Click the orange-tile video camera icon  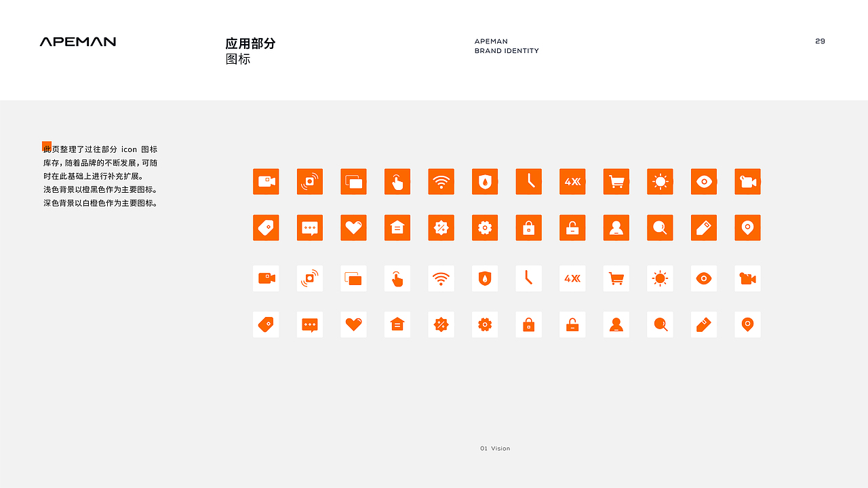click(266, 182)
